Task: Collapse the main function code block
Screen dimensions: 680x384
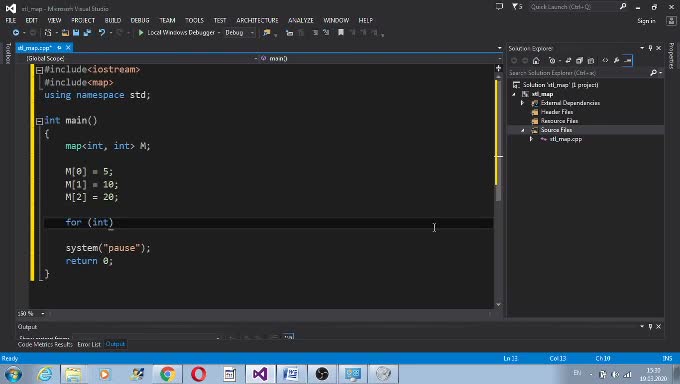Action: click(39, 121)
